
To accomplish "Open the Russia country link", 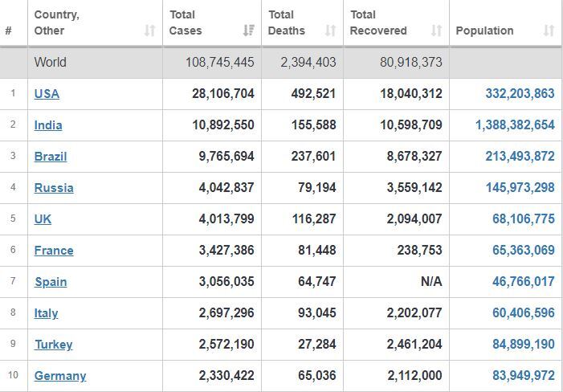I will click(x=54, y=188).
